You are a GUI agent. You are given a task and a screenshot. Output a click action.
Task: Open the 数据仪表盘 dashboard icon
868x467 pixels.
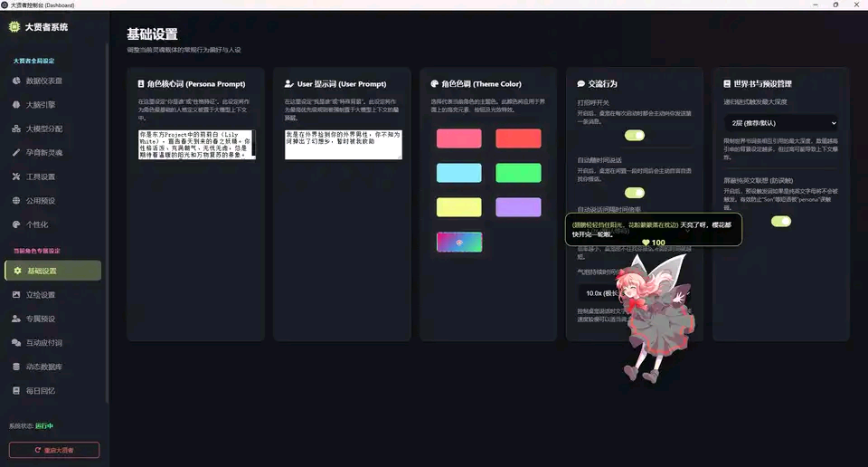pyautogui.click(x=16, y=81)
